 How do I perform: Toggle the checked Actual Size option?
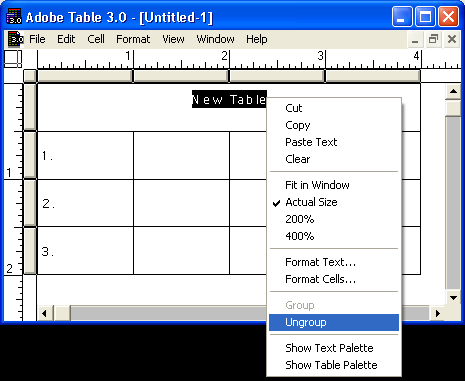tap(334, 202)
